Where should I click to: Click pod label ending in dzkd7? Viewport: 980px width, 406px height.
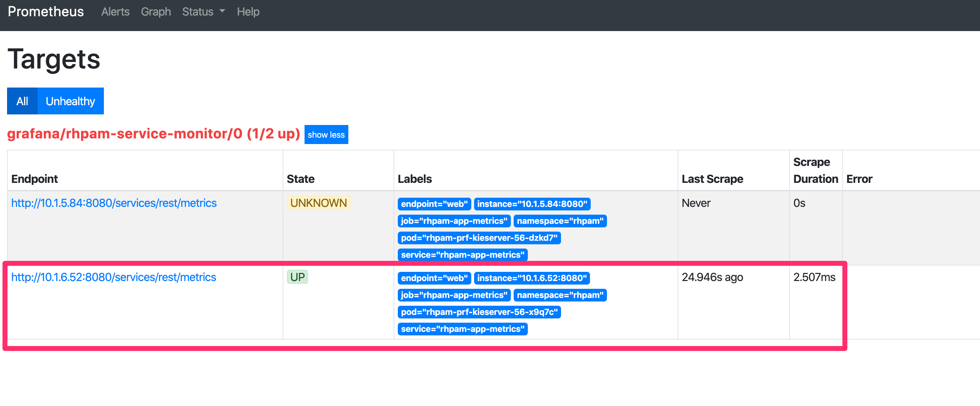(x=479, y=238)
